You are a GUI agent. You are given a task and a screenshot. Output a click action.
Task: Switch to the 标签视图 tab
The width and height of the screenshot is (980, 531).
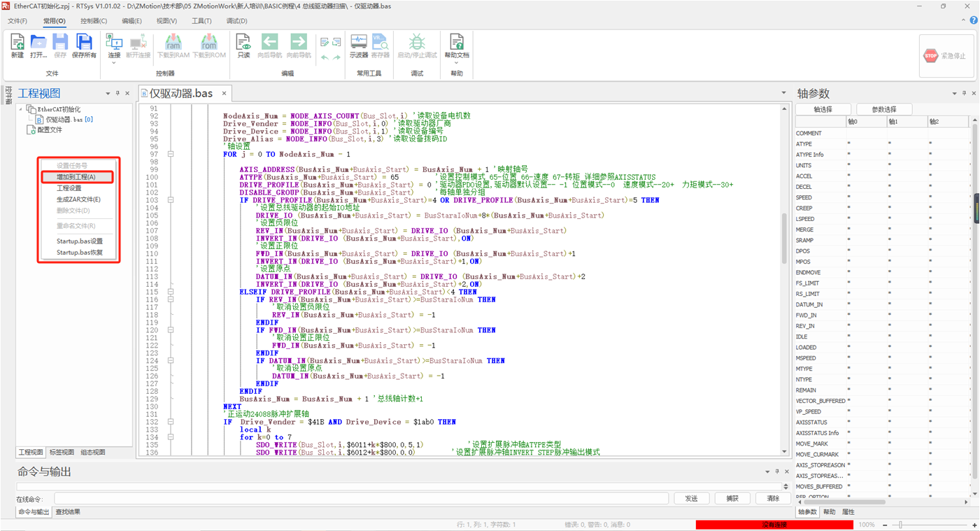click(x=62, y=453)
